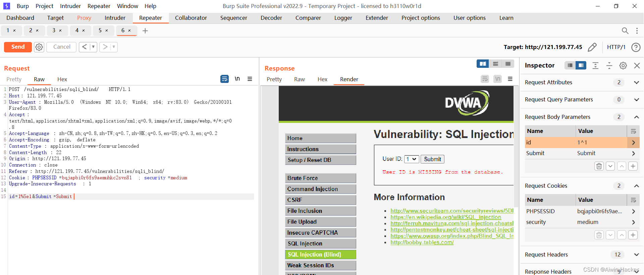This screenshot has width=644, height=275.
Task: Expand Request Attributes section
Action: (636, 83)
